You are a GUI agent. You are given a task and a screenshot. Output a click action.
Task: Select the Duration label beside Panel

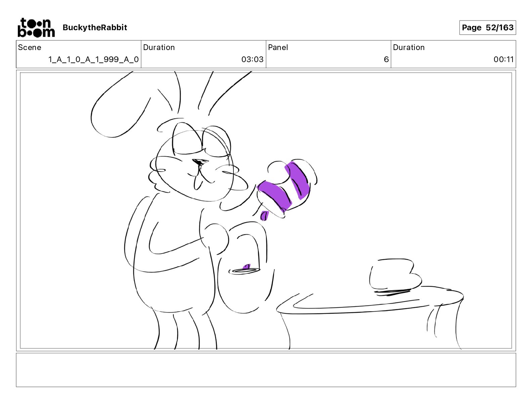click(409, 47)
